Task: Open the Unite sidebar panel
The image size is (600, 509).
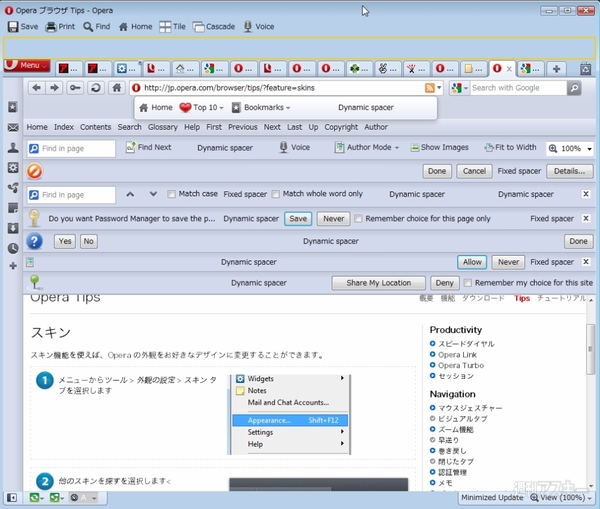Action: [x=13, y=188]
